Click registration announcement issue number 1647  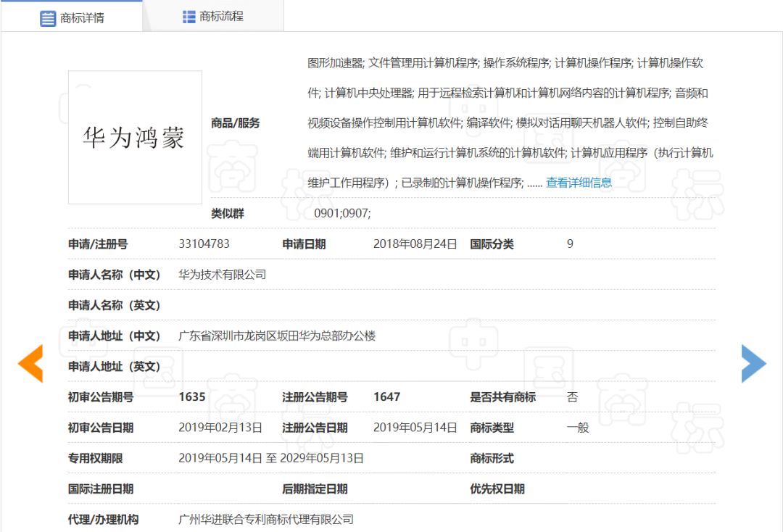(387, 397)
